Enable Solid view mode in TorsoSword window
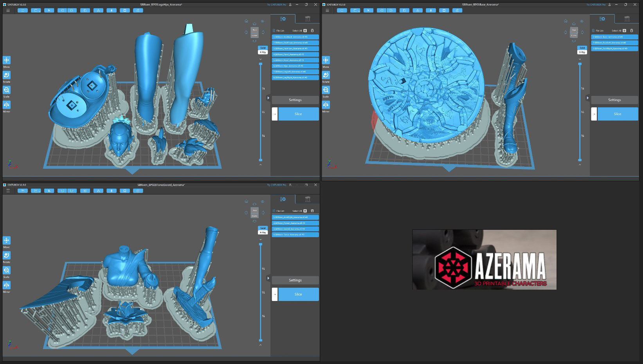Viewport: 643px width, 364px height. point(263,228)
